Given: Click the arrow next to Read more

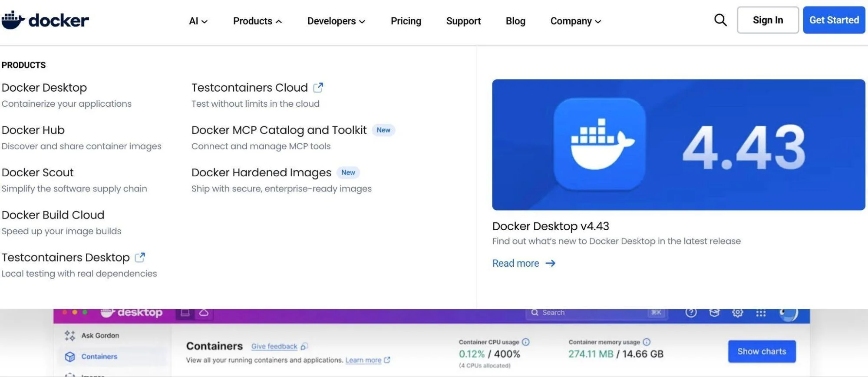Looking at the screenshot, I should coord(550,263).
